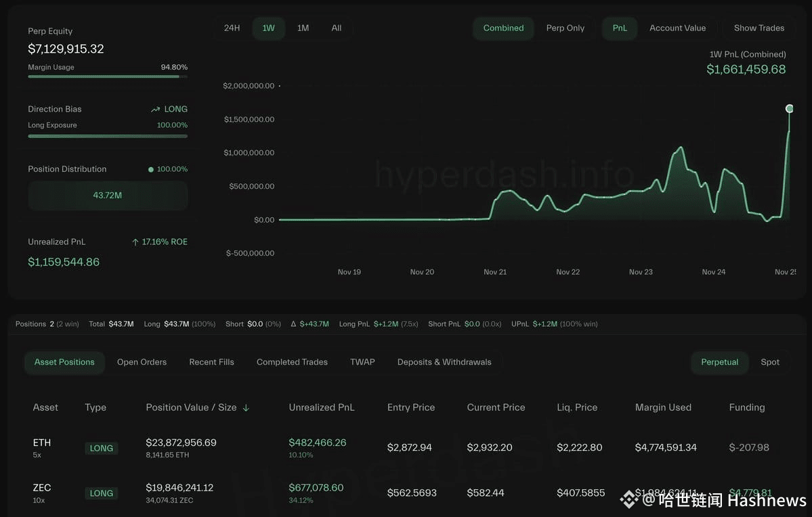The height and width of the screenshot is (517, 812).
Task: Click the ROE up-arrow icon
Action: pyautogui.click(x=135, y=242)
